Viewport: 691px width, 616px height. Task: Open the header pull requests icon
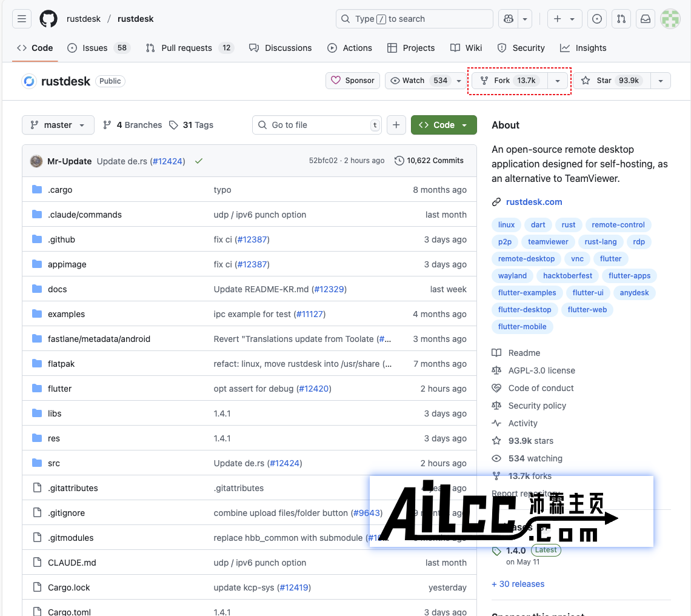coord(621,19)
